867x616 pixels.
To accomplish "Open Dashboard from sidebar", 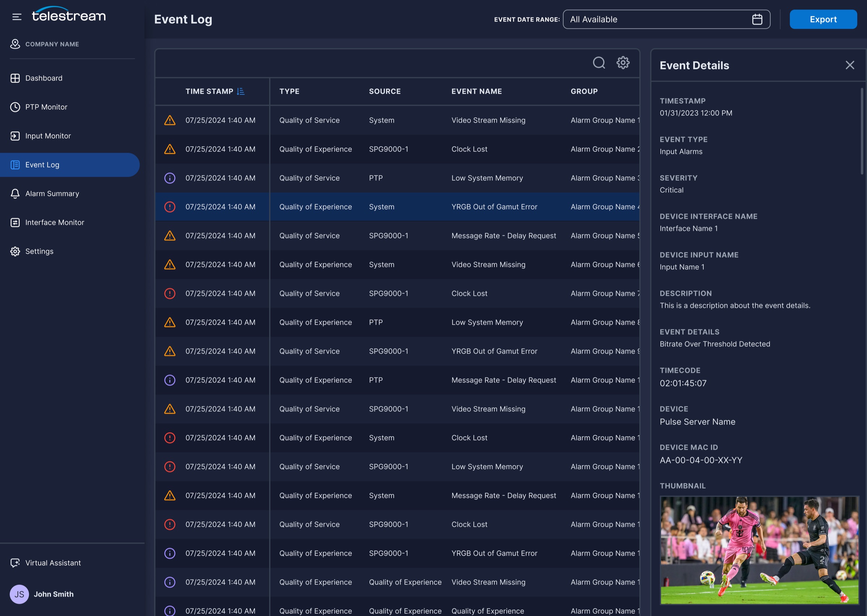I will coord(70,78).
